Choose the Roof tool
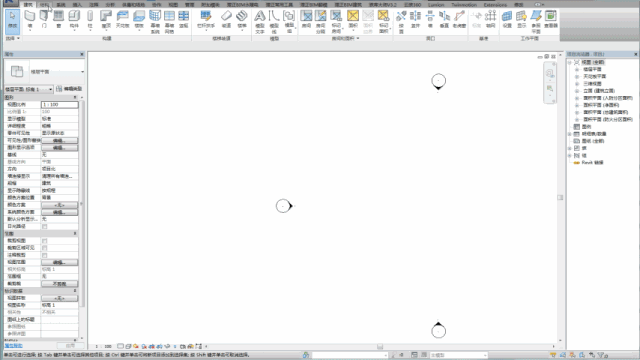This screenshot has height=360, width=640. (106, 20)
